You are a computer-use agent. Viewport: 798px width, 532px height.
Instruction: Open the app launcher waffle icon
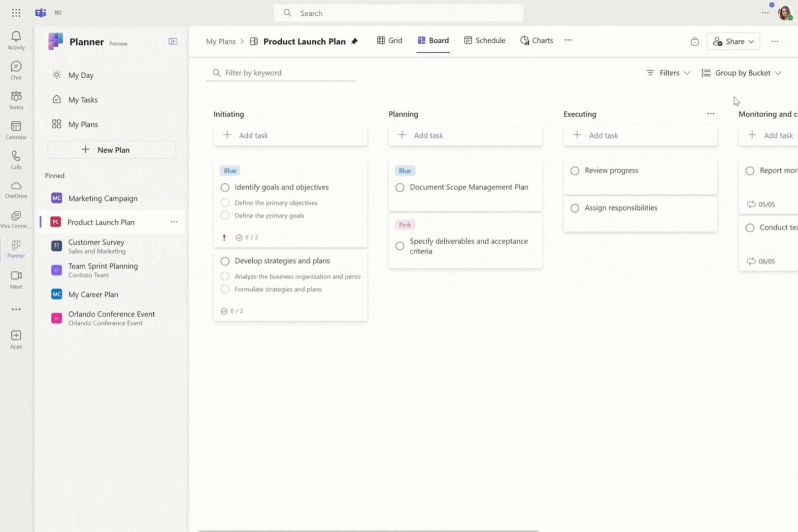point(16,13)
